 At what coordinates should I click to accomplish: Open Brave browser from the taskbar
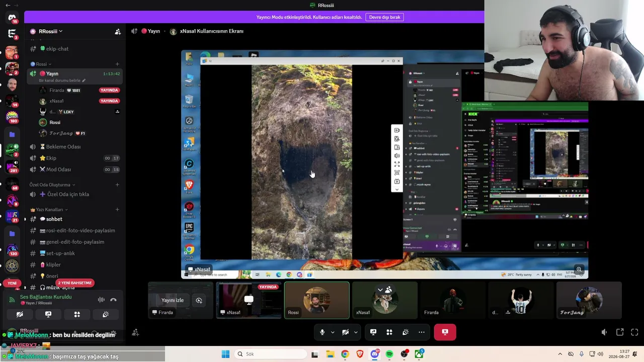tap(360, 354)
